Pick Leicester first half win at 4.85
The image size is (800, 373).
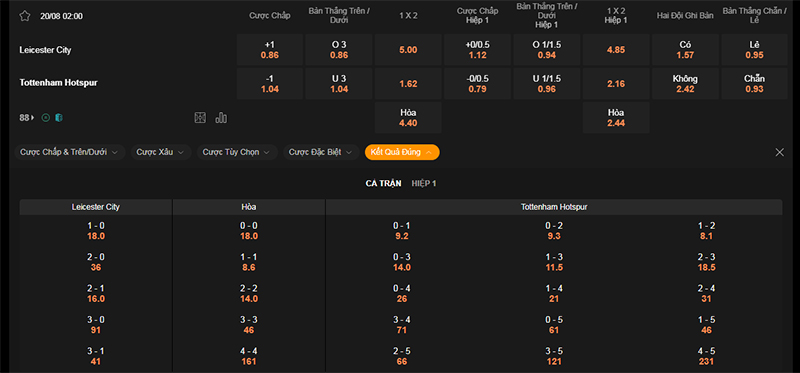(616, 50)
